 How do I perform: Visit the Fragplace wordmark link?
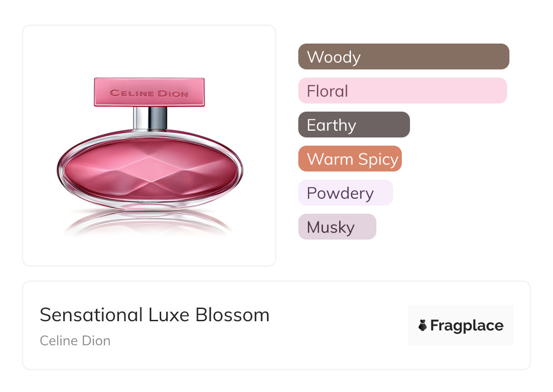(x=466, y=325)
